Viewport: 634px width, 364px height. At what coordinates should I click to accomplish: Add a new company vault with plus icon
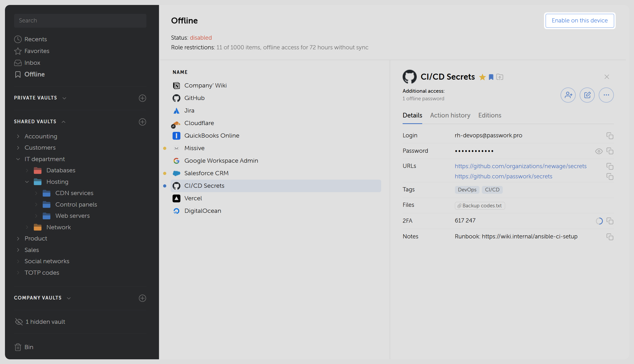(142, 298)
